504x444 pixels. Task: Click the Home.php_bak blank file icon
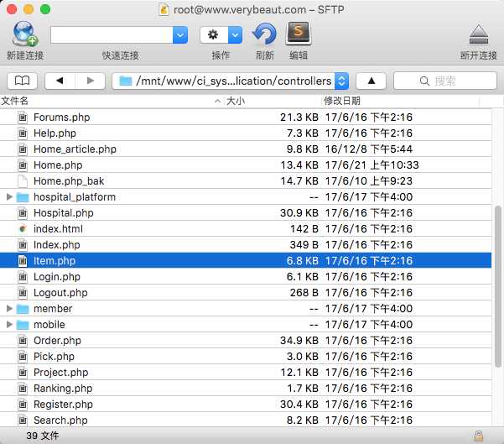pyautogui.click(x=23, y=180)
